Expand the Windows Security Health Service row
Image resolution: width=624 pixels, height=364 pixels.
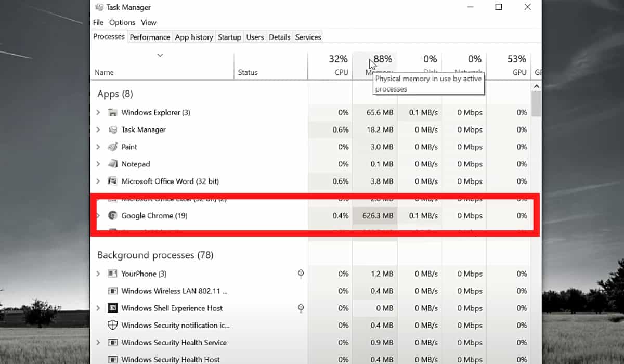pyautogui.click(x=98, y=342)
